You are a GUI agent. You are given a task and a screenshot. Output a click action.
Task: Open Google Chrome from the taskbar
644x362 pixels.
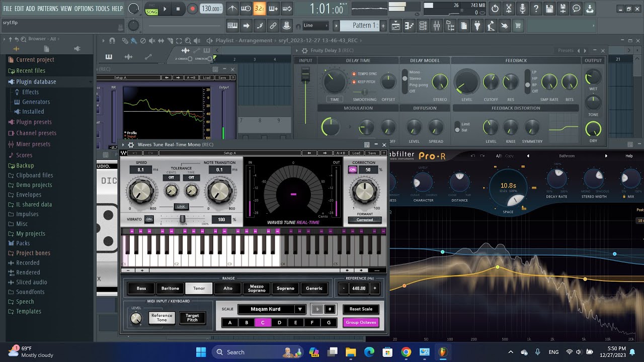click(406, 352)
